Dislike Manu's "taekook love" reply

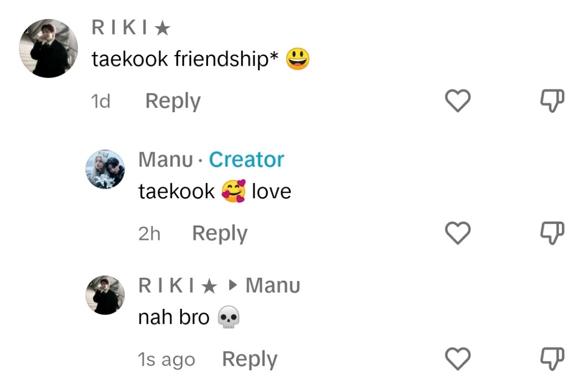coord(552,233)
